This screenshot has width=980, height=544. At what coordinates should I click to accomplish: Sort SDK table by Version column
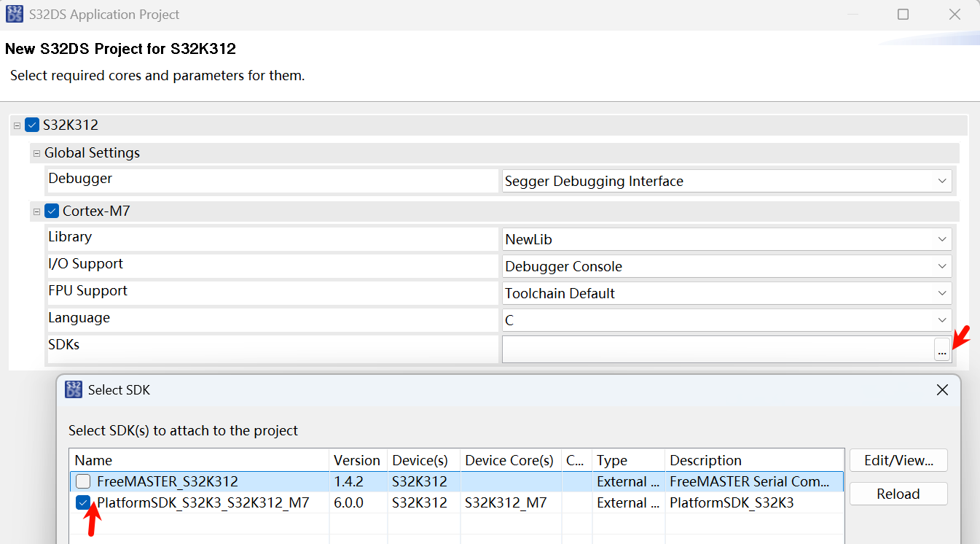coord(358,460)
